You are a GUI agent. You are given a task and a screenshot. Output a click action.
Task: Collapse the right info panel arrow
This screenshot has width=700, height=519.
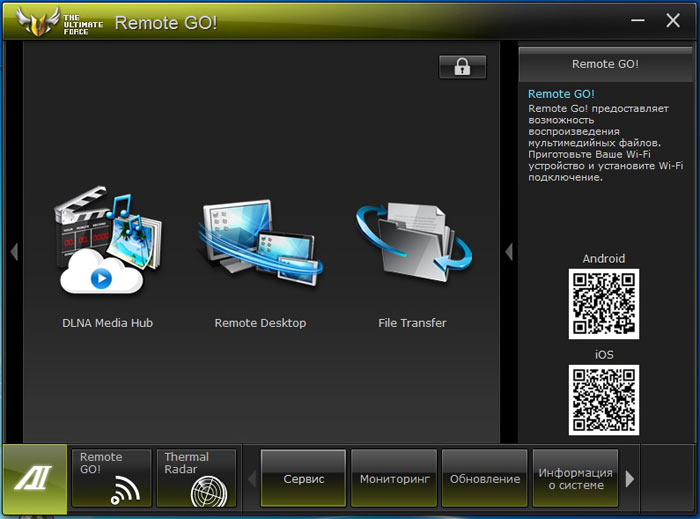509,252
